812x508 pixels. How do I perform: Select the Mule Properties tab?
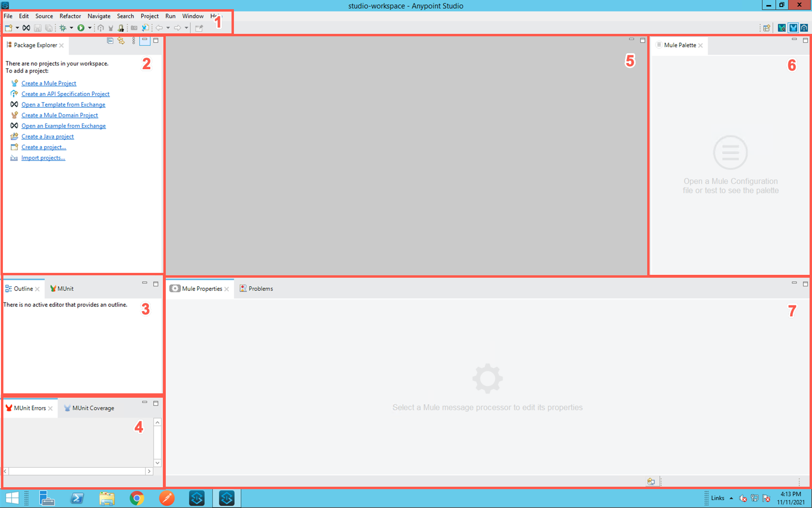point(199,288)
